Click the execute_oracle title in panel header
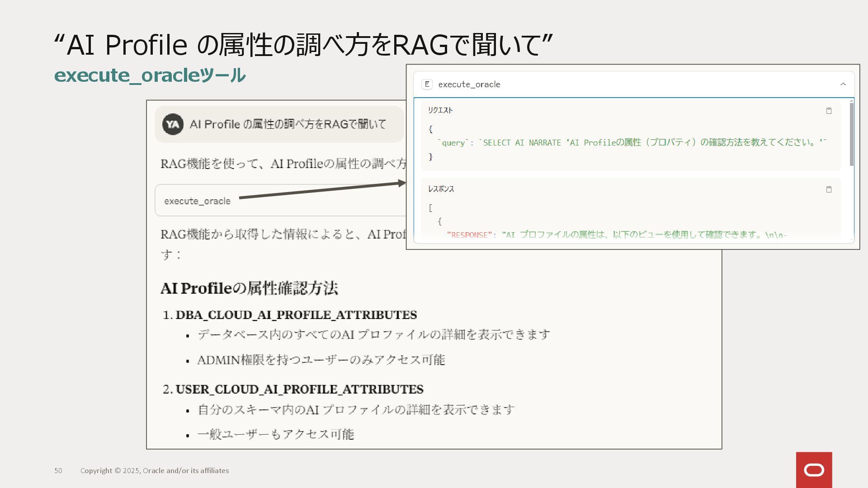868x488 pixels. point(469,84)
